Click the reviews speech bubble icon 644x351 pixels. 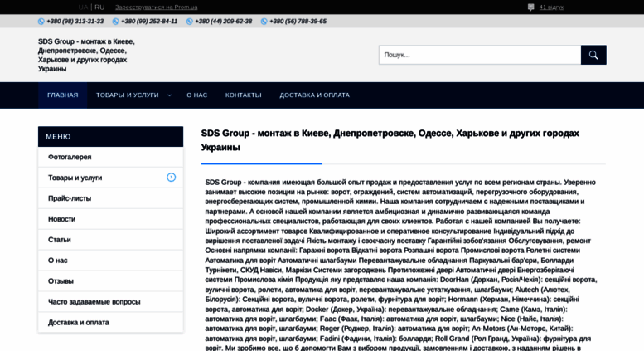530,7
